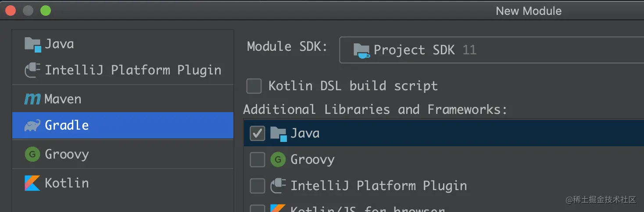
Task: Check the Groovy framework checkbox
Action: point(258,160)
